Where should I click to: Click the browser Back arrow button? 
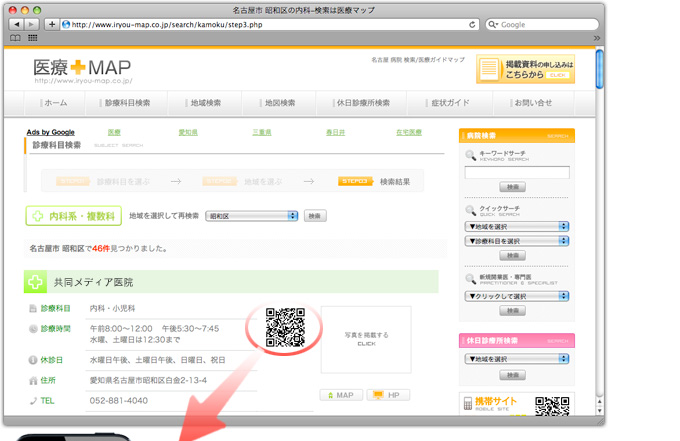pos(16,24)
